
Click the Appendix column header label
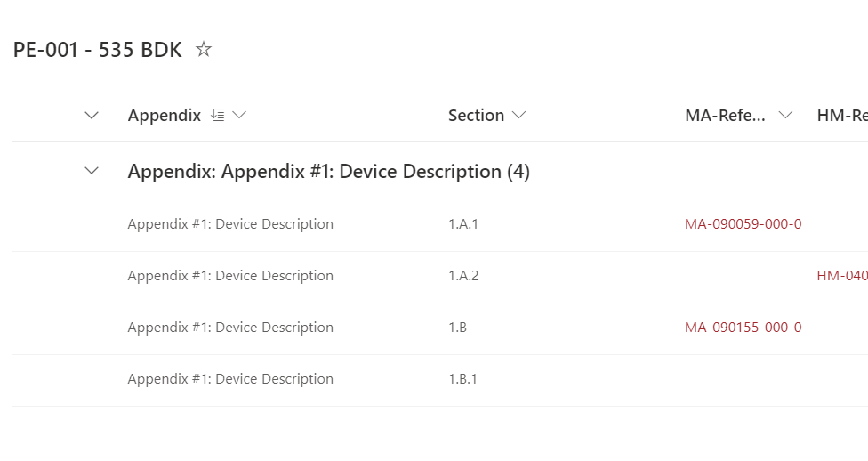tap(164, 115)
